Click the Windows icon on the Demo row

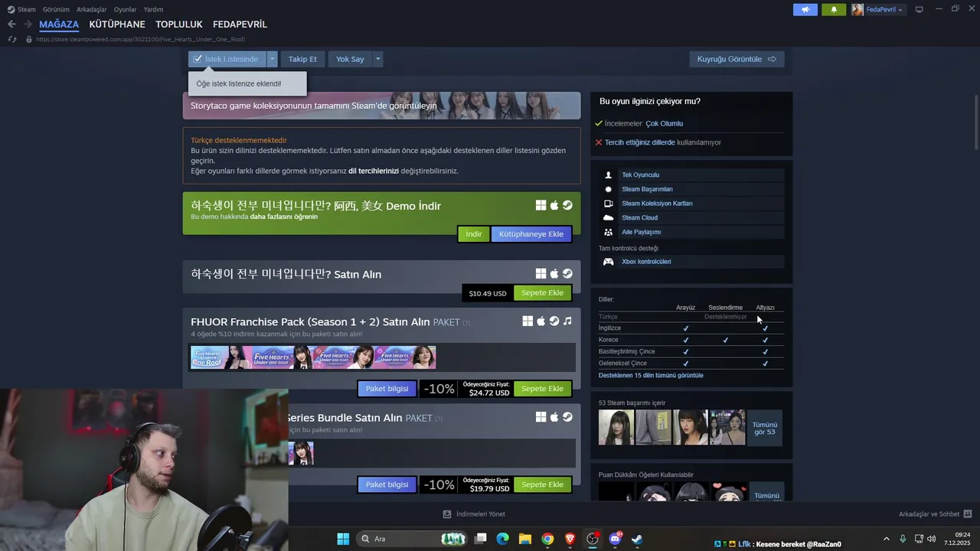(541, 205)
